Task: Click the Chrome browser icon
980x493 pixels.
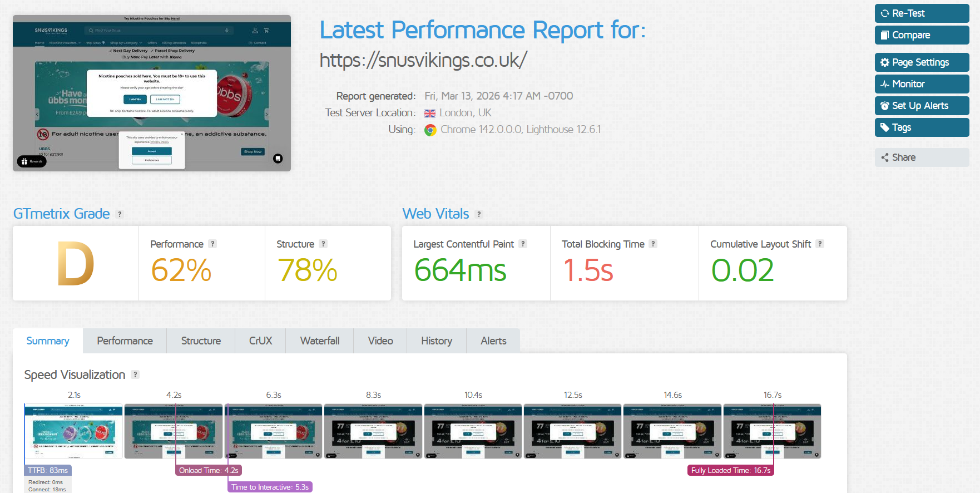Action: (x=430, y=130)
